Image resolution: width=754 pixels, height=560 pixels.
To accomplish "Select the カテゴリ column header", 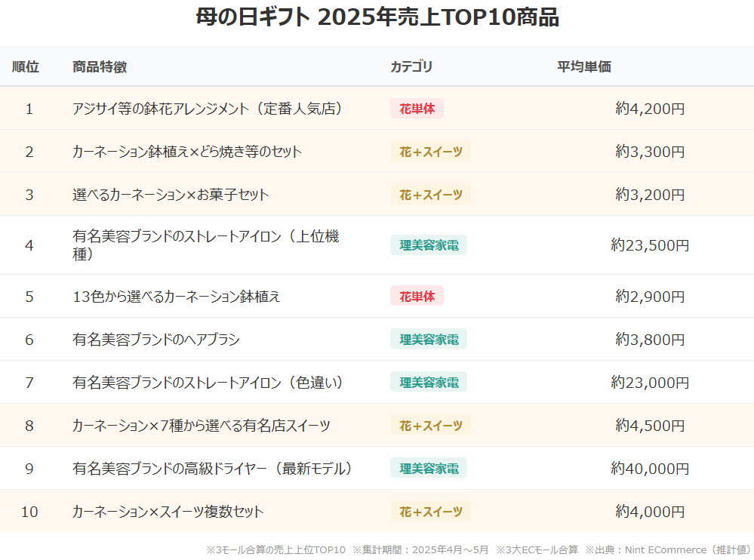I will (x=411, y=66).
